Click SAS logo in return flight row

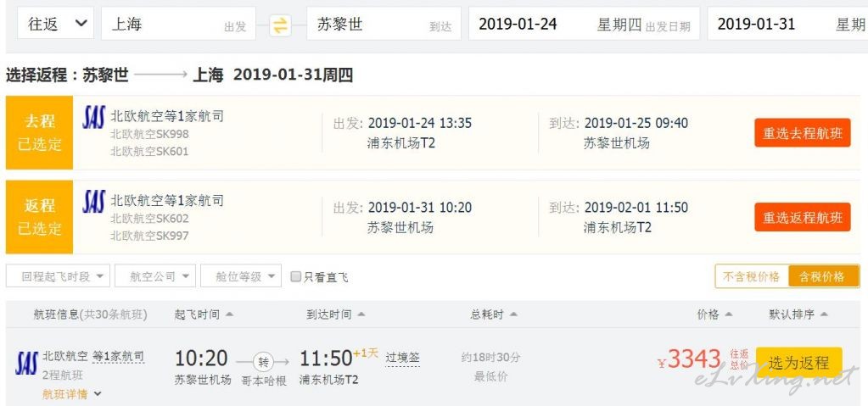93,202
